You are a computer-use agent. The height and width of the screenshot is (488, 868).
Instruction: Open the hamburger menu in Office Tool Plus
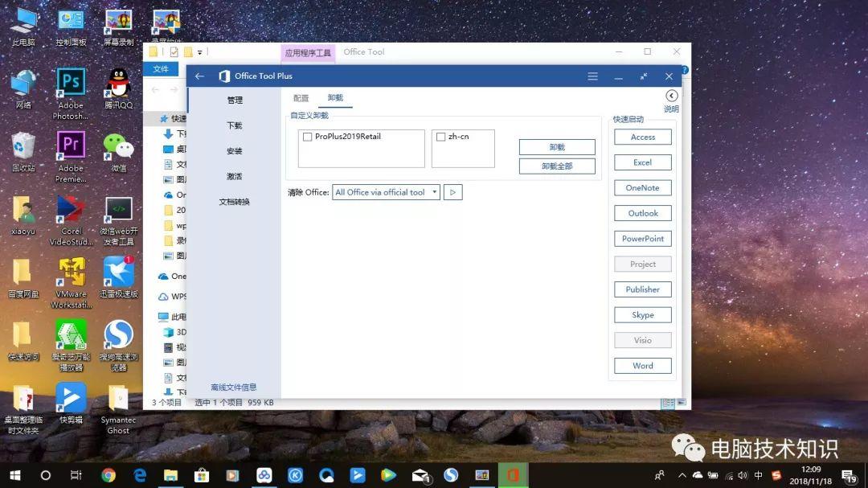592,76
